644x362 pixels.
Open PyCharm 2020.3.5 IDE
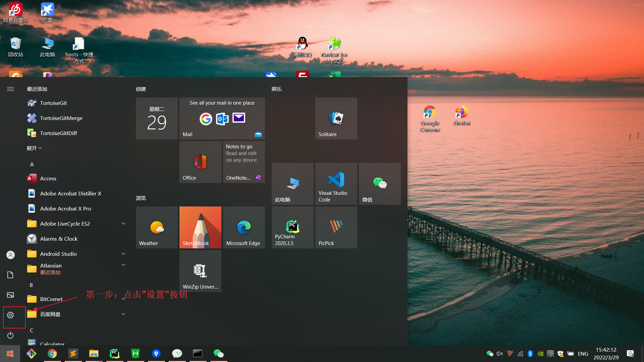pyautogui.click(x=292, y=227)
